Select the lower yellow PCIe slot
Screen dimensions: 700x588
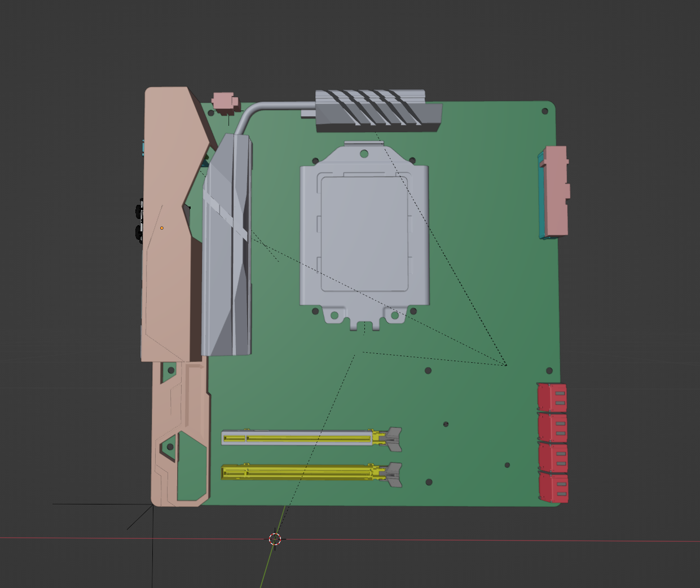[x=299, y=472]
